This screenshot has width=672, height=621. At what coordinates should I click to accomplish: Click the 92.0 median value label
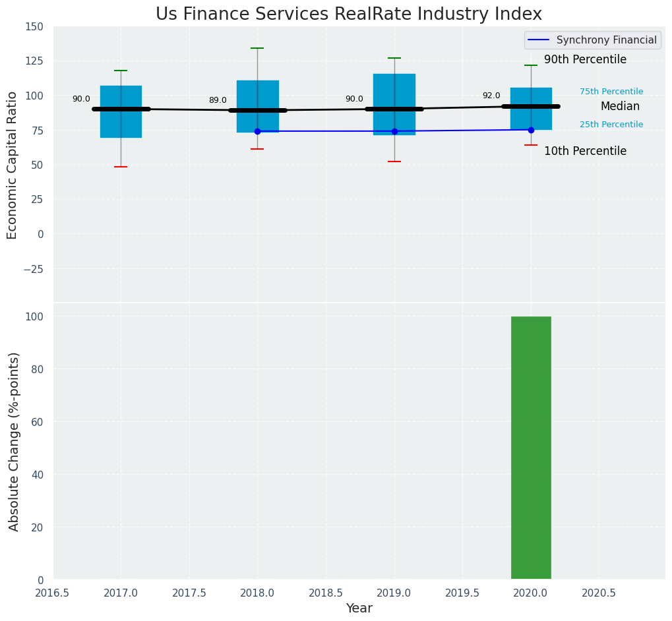(x=491, y=96)
